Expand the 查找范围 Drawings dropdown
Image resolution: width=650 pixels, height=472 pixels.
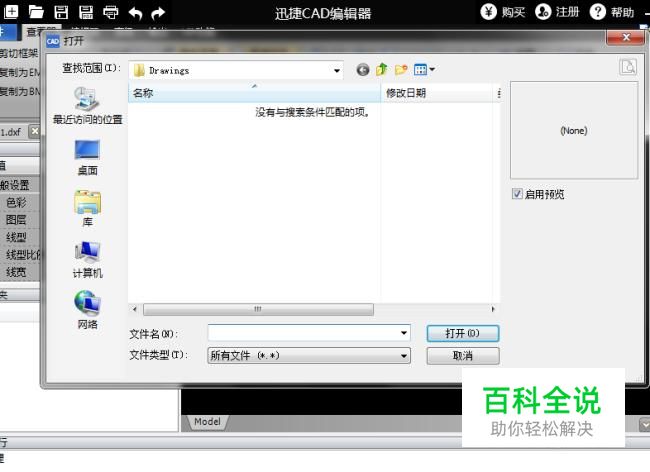coord(337,70)
